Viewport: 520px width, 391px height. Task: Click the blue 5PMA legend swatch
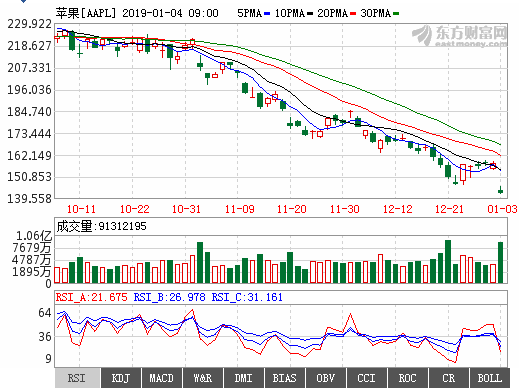(267, 14)
